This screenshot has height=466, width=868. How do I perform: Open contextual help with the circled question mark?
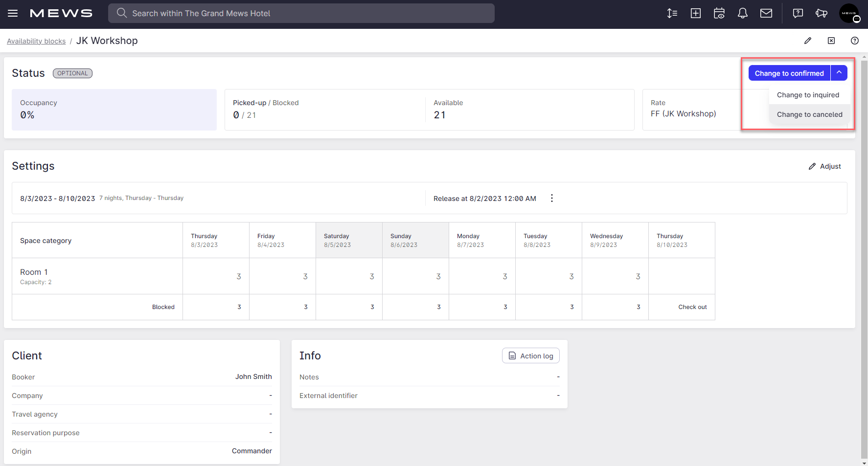[x=855, y=41]
